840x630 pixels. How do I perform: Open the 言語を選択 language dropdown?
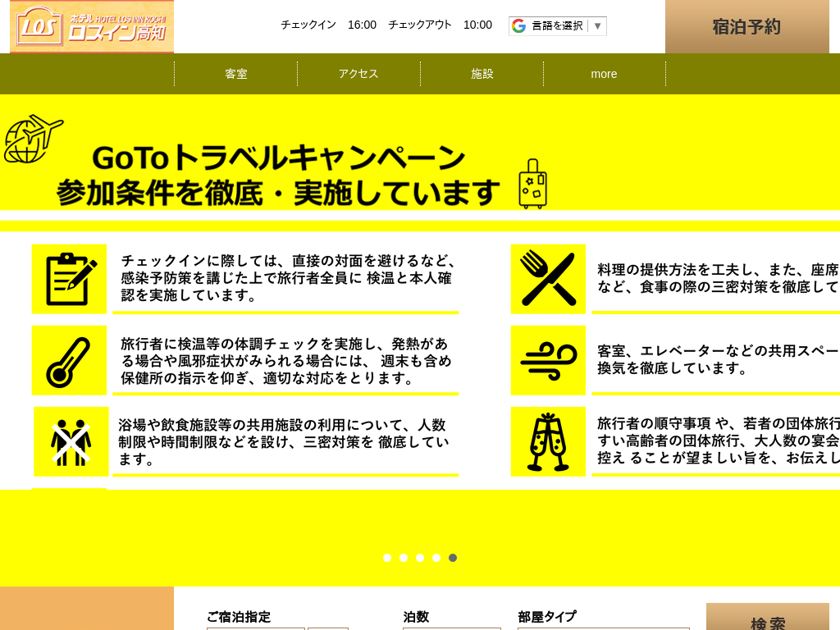(x=558, y=25)
